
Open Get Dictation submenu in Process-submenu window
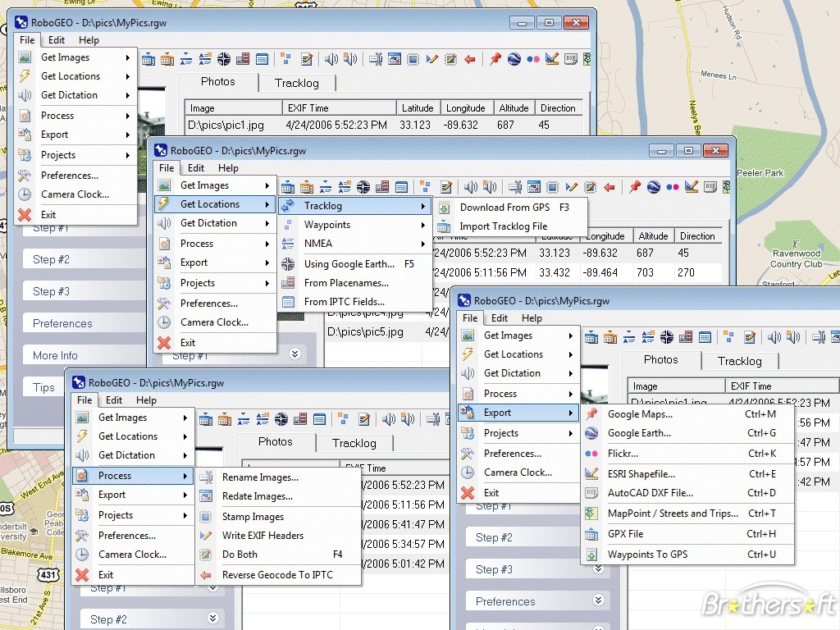[x=133, y=454]
